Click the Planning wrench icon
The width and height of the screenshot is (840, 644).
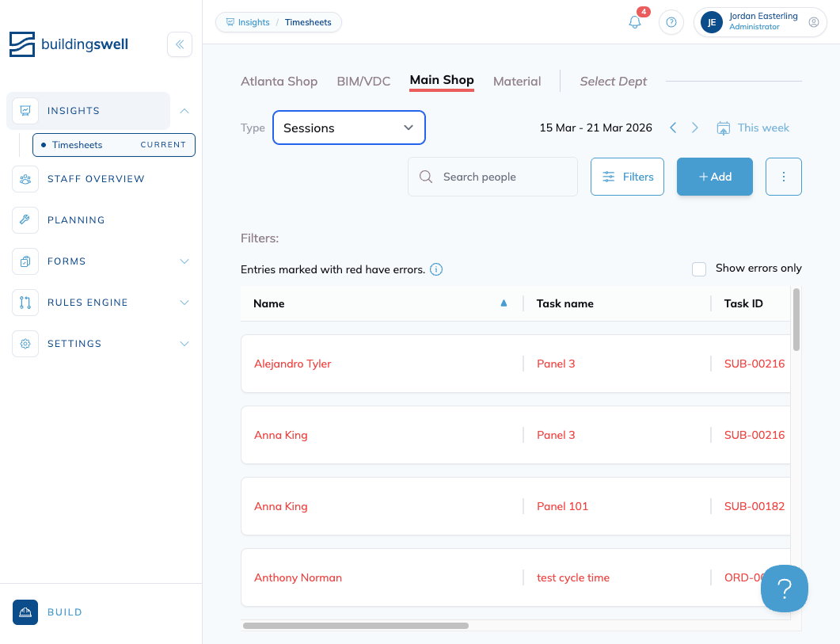coord(25,220)
